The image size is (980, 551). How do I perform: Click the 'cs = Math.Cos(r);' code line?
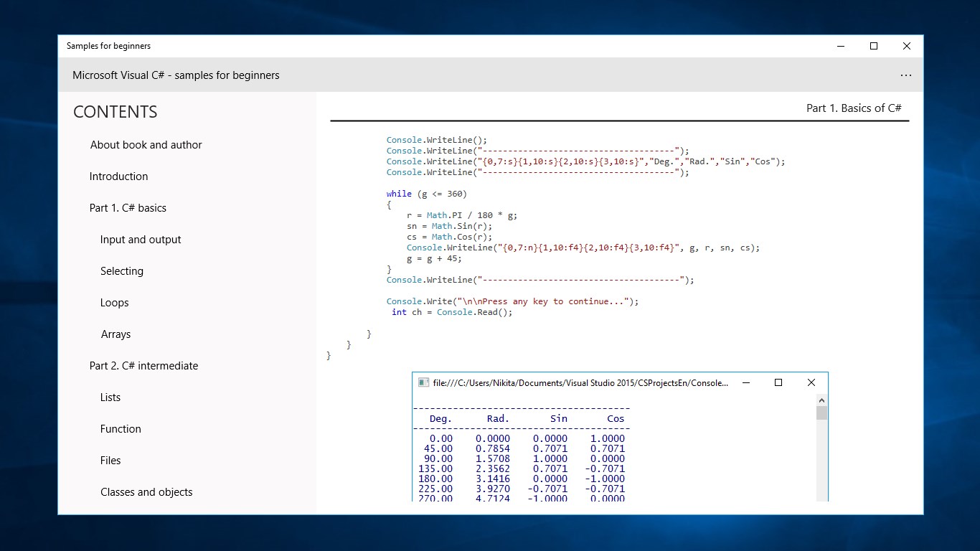coord(449,237)
